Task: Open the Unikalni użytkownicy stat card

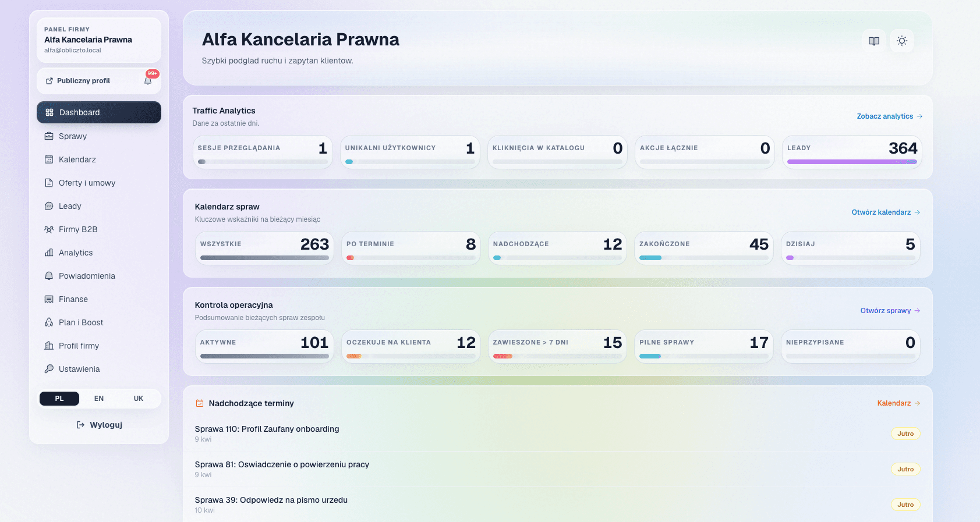Action: coord(410,152)
